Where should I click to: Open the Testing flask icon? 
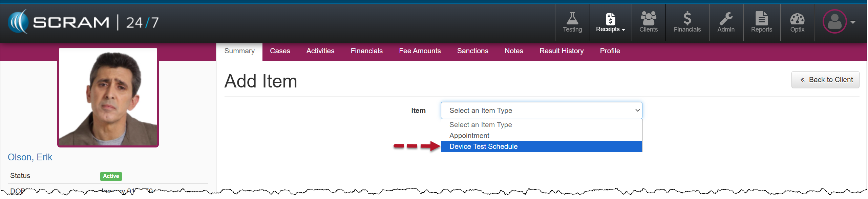(x=572, y=19)
